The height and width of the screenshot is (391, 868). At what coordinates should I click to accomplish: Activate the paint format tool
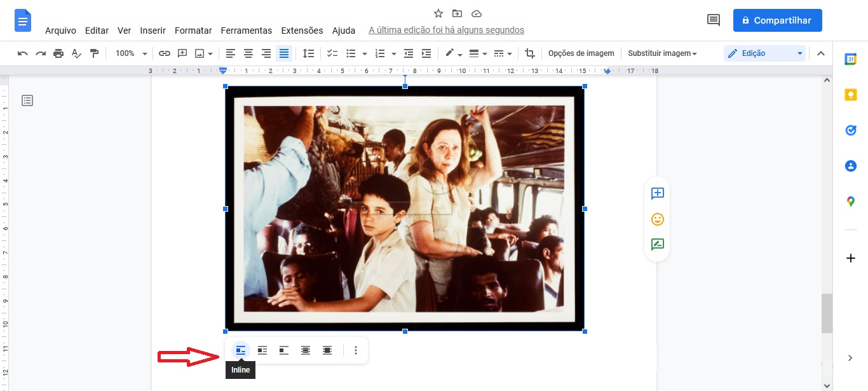point(94,53)
